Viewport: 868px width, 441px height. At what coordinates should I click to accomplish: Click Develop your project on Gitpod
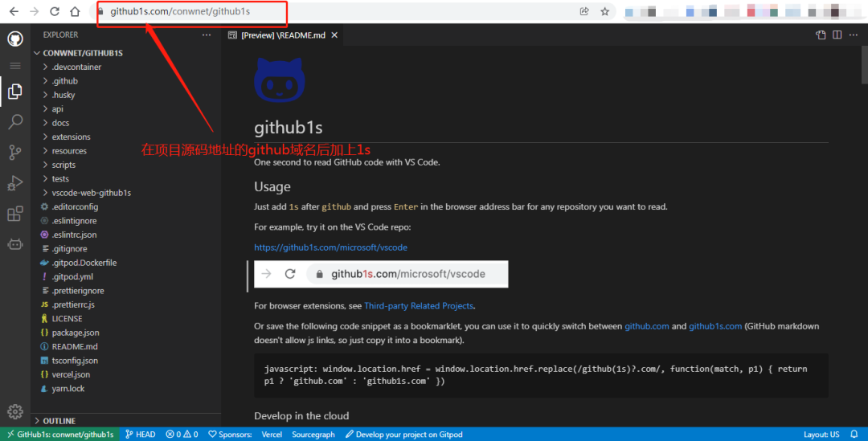[x=404, y=435]
